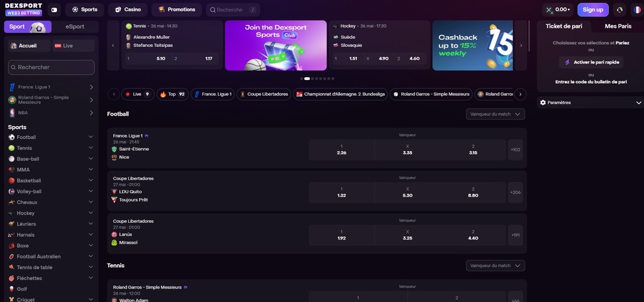The height and width of the screenshot is (302, 644).
Task: Switch to the Sport tab
Action: tap(28, 27)
